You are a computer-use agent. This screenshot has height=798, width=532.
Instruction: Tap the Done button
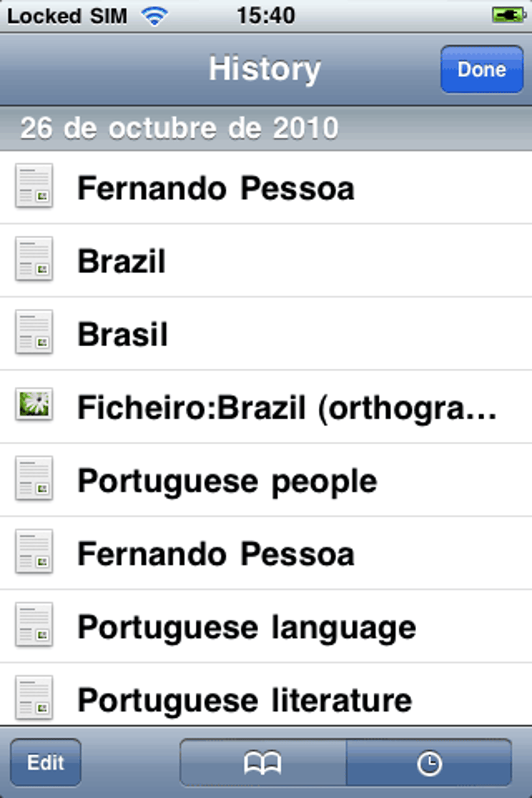click(481, 69)
